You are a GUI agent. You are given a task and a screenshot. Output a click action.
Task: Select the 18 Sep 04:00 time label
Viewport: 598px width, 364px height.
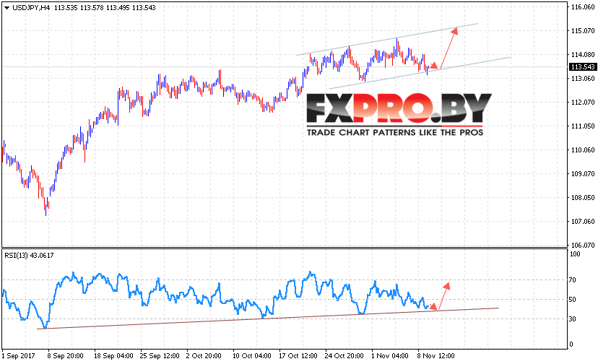coord(113,355)
